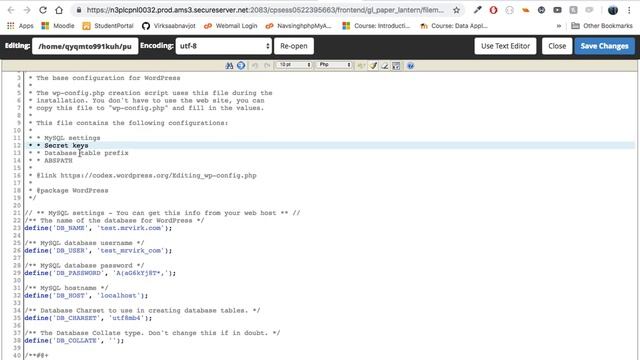Open Moodle bookmark
Viewport: 640px width, 360px height.
click(x=58, y=26)
